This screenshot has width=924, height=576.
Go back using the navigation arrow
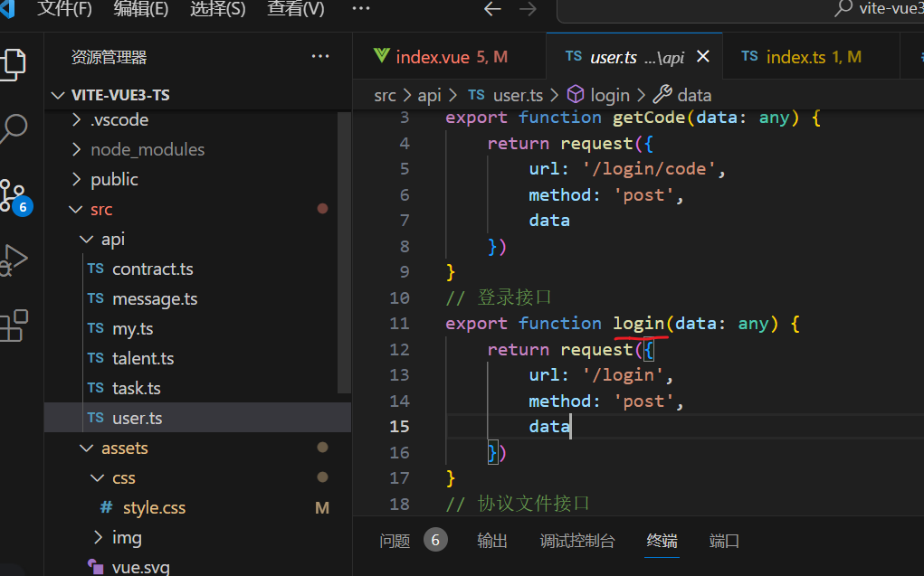pos(492,9)
